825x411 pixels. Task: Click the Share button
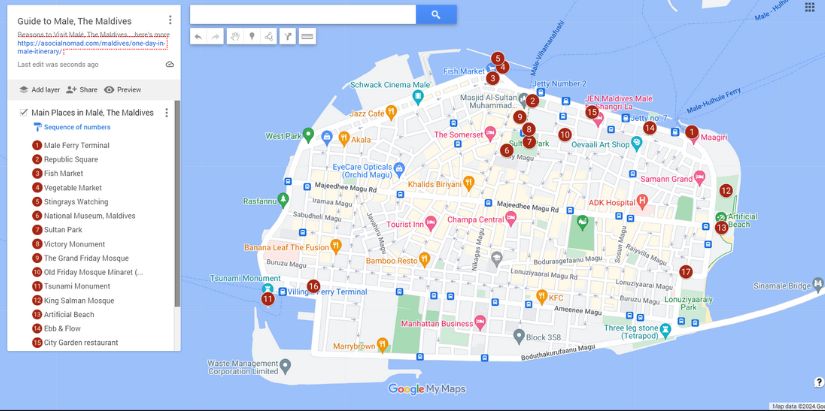click(x=84, y=89)
